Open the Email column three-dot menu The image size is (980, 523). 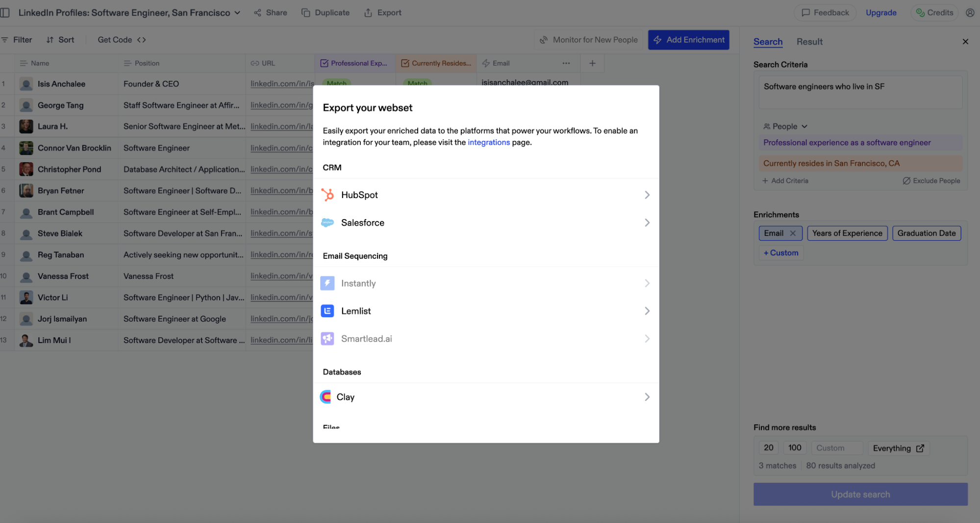(566, 63)
